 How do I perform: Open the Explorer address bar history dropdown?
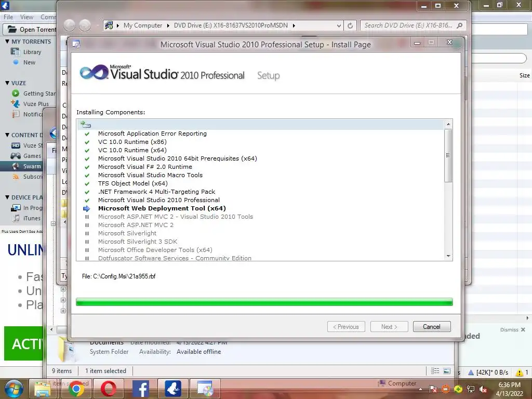(x=339, y=25)
